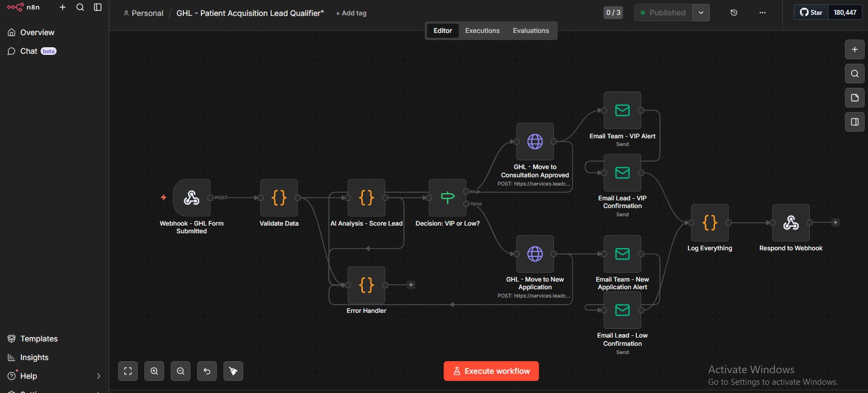This screenshot has height=393, width=868.
Task: Collapse the sidebar with the panel icon
Action: [x=98, y=7]
